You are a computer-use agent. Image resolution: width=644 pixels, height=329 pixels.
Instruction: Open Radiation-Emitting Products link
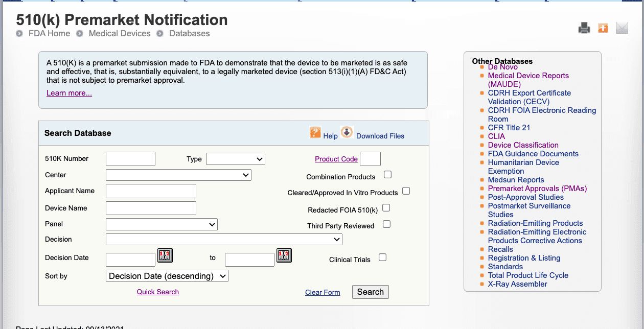(535, 223)
